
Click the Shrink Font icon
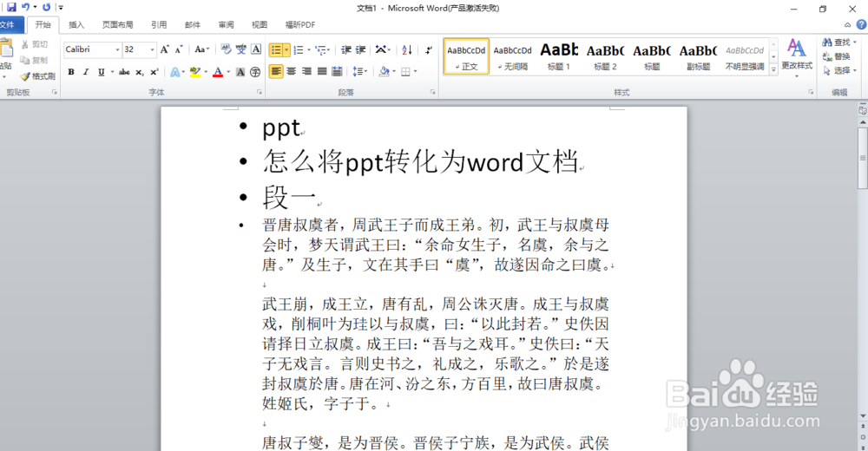click(x=178, y=49)
